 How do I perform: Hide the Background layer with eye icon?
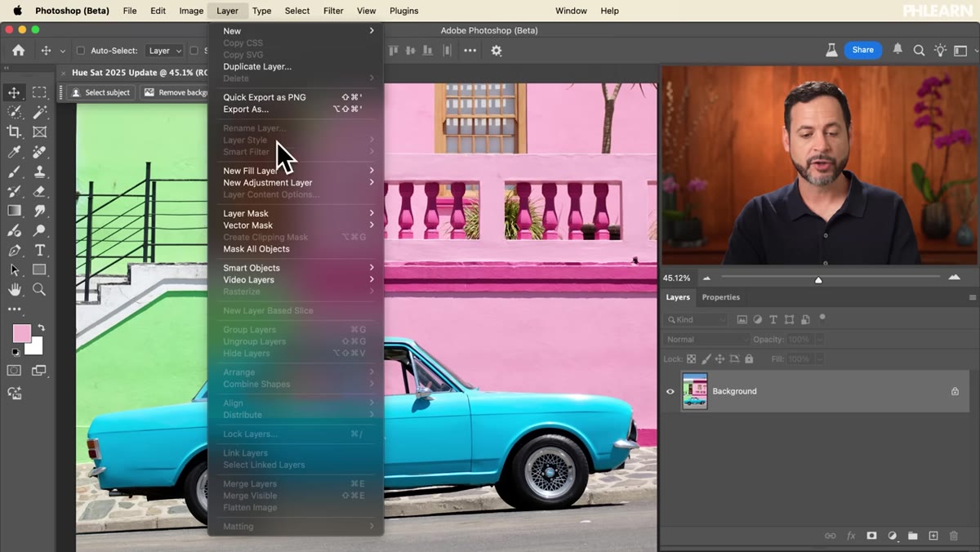pyautogui.click(x=670, y=392)
